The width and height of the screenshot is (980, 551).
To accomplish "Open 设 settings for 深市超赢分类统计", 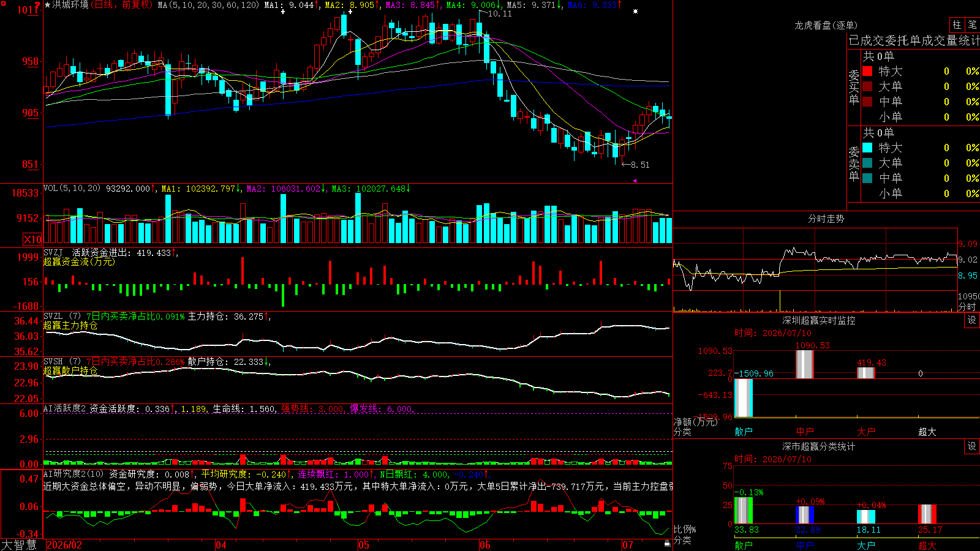I will tap(972, 446).
